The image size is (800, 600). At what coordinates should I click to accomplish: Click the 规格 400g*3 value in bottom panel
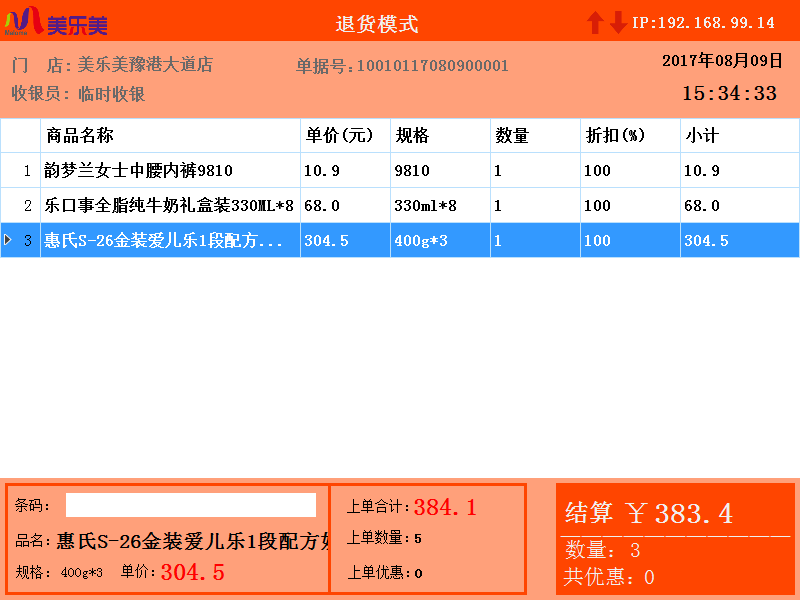point(82,572)
